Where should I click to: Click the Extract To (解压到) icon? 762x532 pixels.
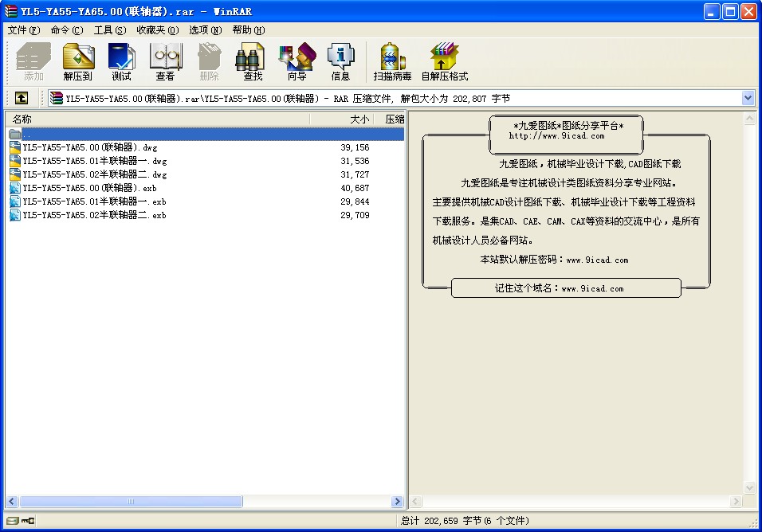[x=78, y=61]
